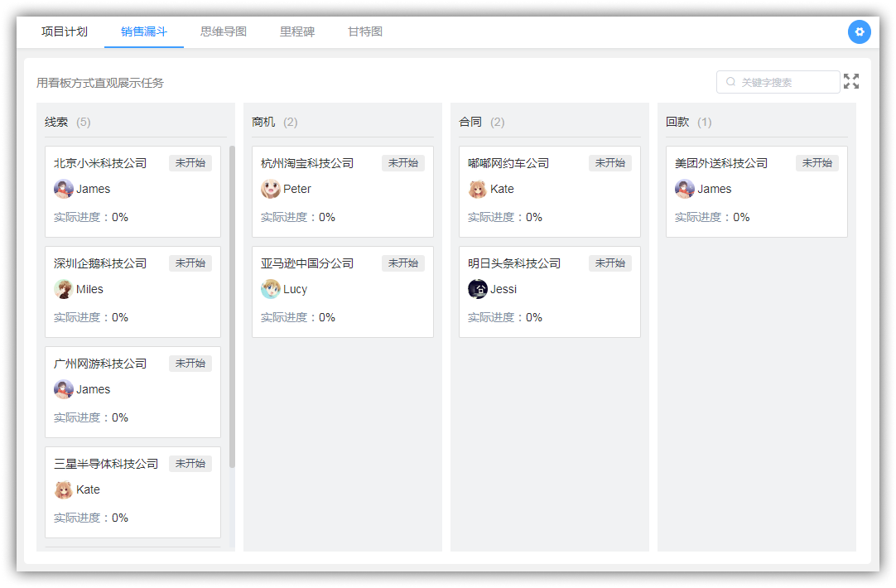Open the 明日头条科技公司 card title

click(x=513, y=263)
